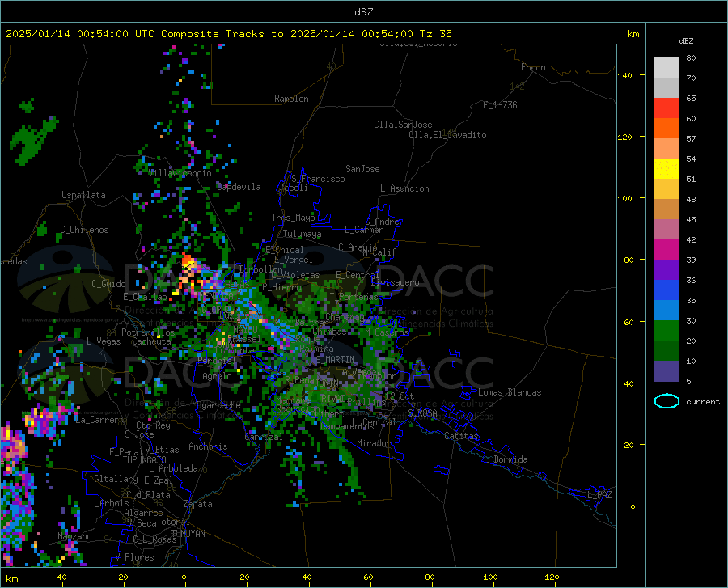Click the 'L_Asuncion' place label
Viewport: 728px width, 588px height.
click(x=404, y=188)
